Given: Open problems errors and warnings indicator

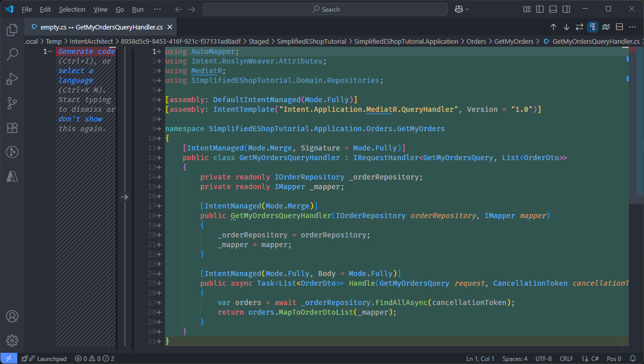Looking at the screenshot, I should (94, 358).
